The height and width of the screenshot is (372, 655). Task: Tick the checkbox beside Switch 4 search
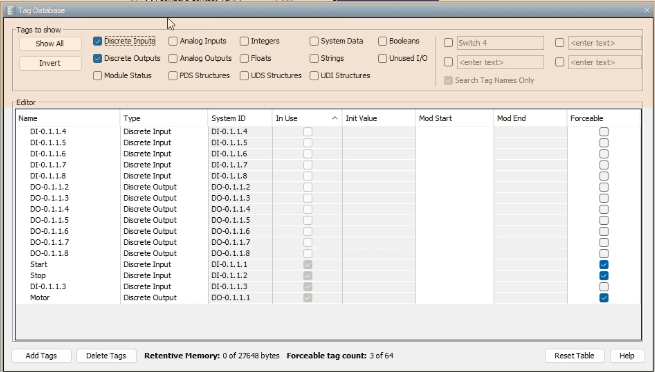click(449, 43)
